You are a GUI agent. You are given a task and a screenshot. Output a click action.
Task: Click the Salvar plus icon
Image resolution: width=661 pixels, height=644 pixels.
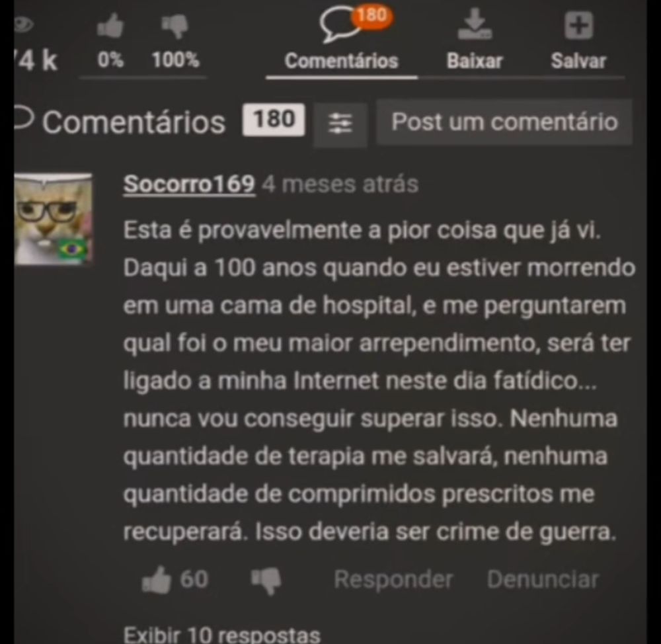[x=579, y=25]
